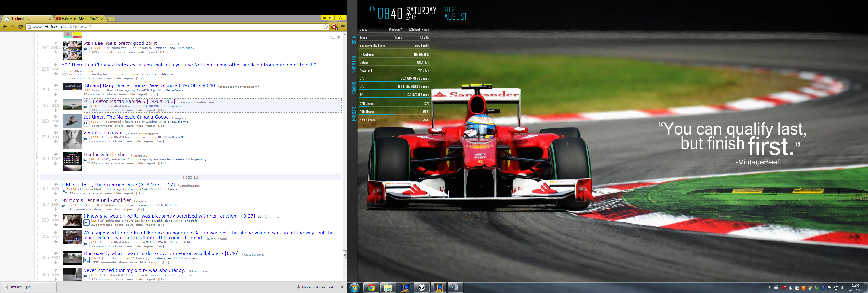The height and width of the screenshot is (293, 868).
Task: Upvote the YSK Netflix extension post
Action: pyautogui.click(x=56, y=65)
